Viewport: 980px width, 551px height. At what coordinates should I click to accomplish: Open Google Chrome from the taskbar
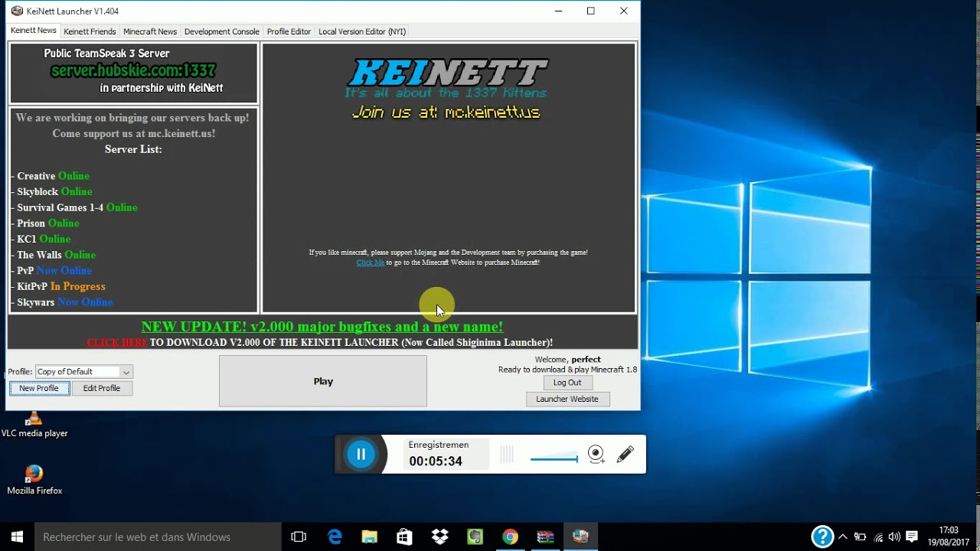510,537
